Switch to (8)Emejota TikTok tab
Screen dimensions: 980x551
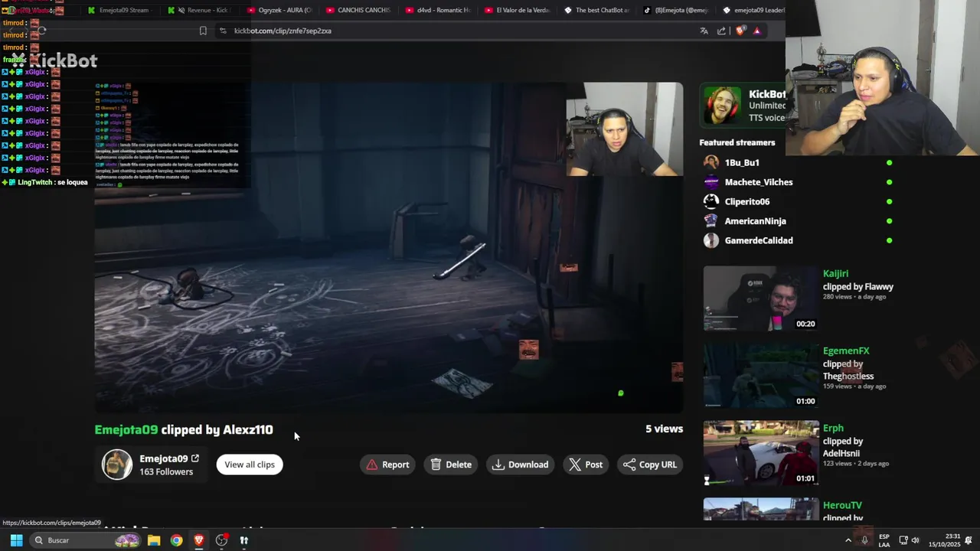point(676,10)
